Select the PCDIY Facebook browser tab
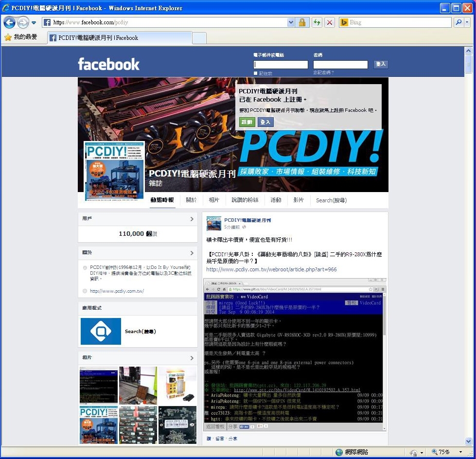This screenshot has height=459, width=476. point(120,37)
